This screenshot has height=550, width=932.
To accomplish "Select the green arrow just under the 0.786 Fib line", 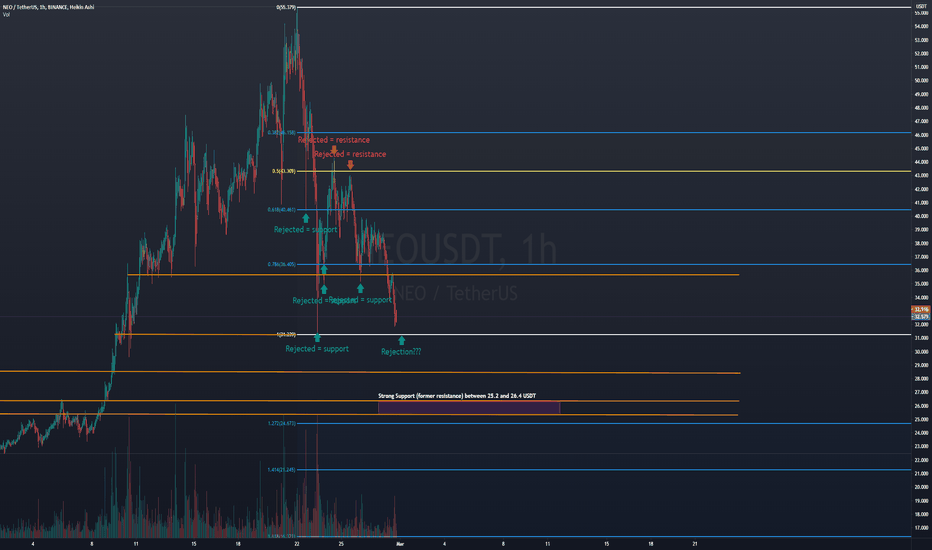I will point(324,269).
